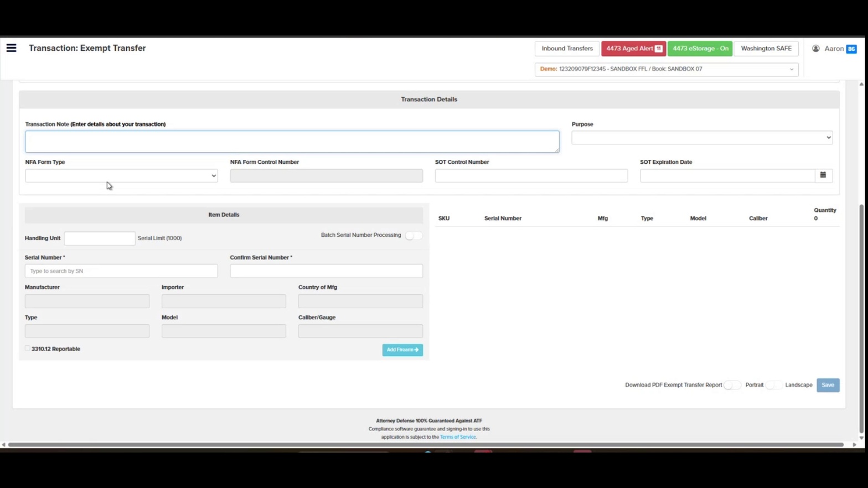Click the Inbound Transfers button
The image size is (868, 488).
[x=567, y=49]
